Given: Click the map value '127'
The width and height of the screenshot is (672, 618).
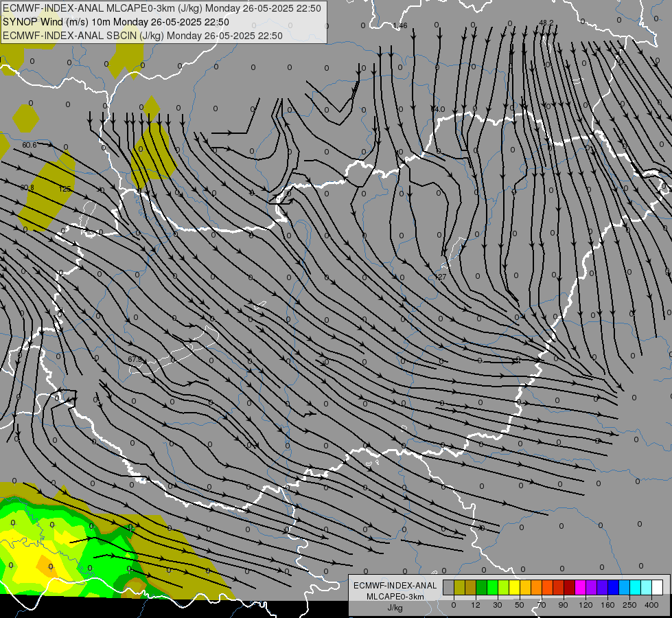Looking at the screenshot, I should coord(441,277).
